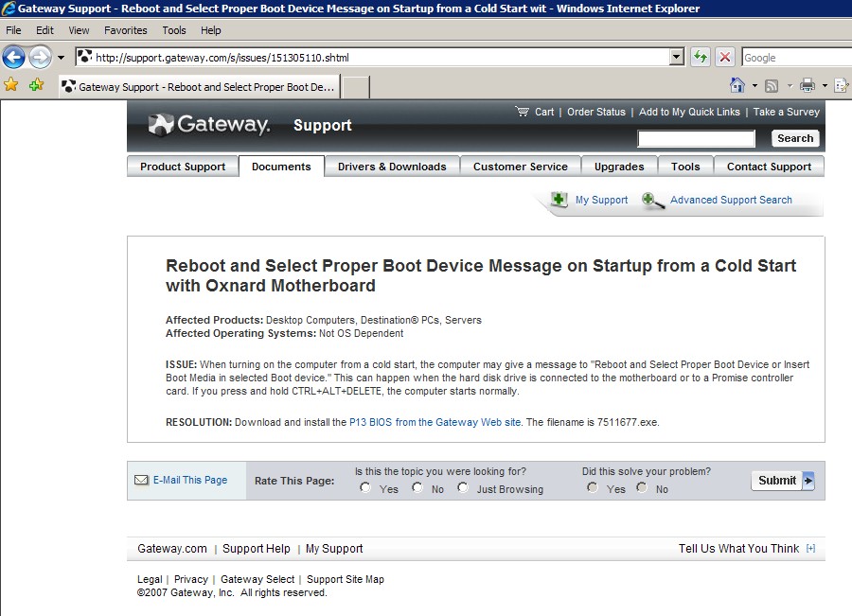Image resolution: width=852 pixels, height=616 pixels.
Task: Open the Advanced Support Search link
Action: pyautogui.click(x=731, y=200)
